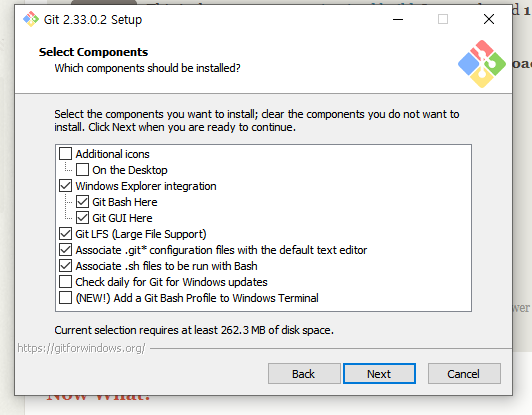Viewport: 532px width, 415px height.
Task: Toggle Git LFS (Large File Support)
Action: click(x=65, y=234)
